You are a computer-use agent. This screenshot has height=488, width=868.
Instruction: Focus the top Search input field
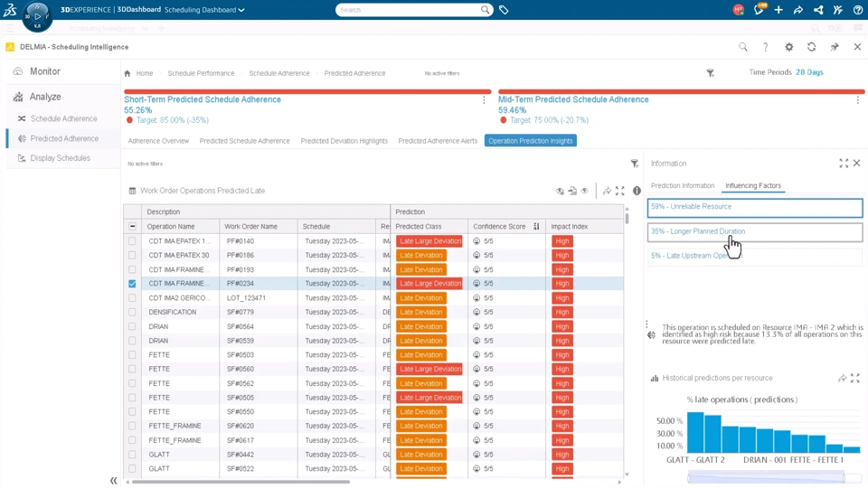[409, 10]
